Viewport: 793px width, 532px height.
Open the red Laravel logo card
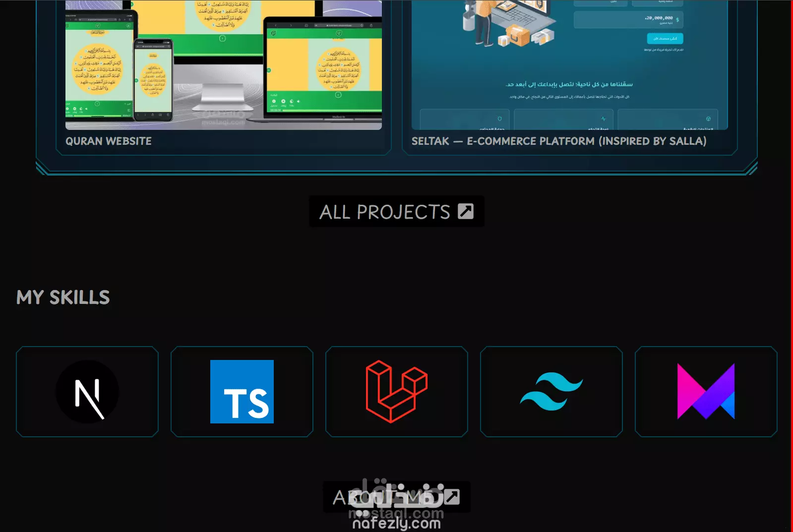[397, 392]
